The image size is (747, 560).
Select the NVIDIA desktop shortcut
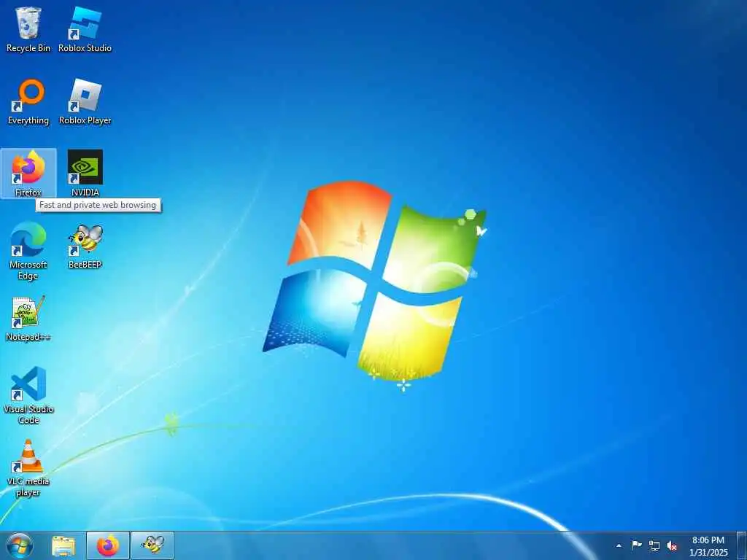coord(85,174)
